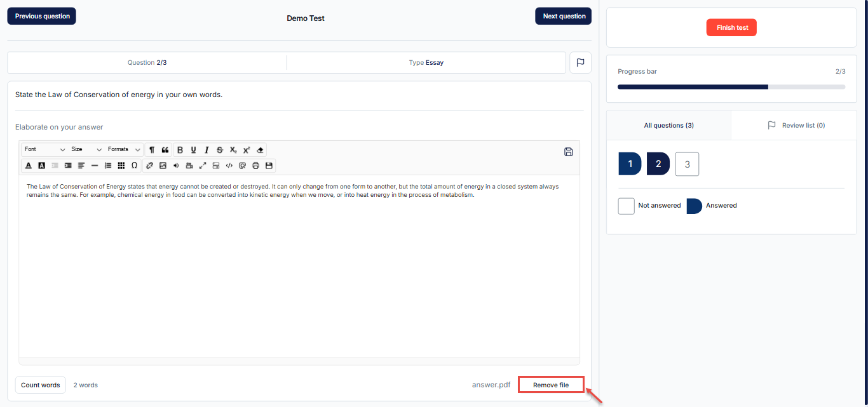Click the '2 words' count text
Screen dimensions: 868x407
click(86, 385)
